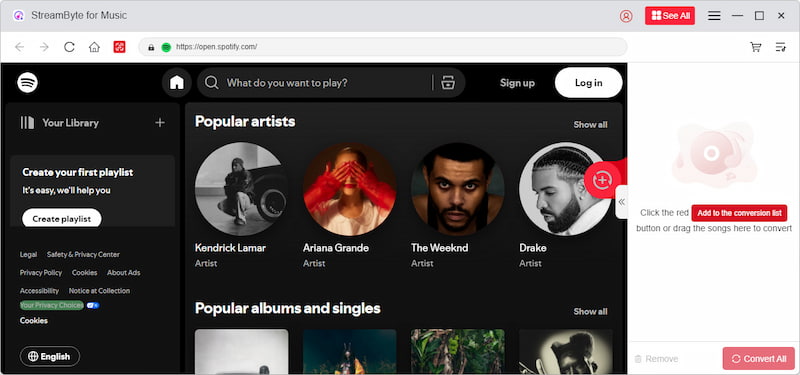Open the Privacy Policy link
Screen dimensions: 800x375
click(41, 272)
